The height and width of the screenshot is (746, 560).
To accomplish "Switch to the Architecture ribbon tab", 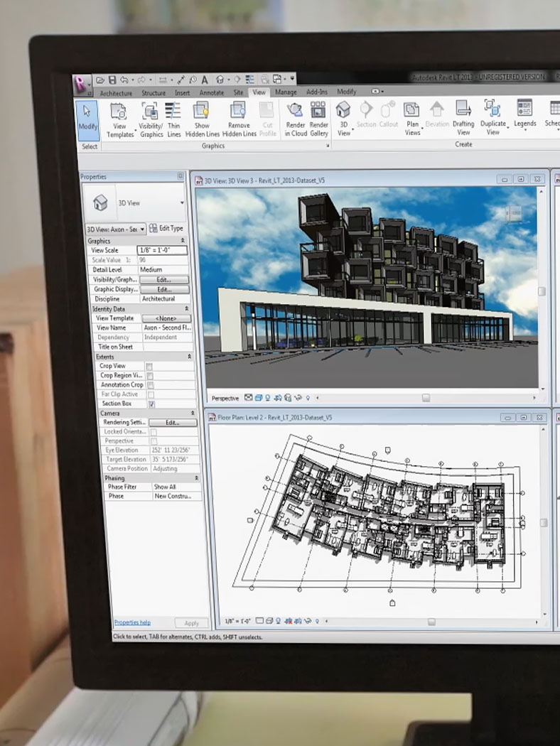I will 116,93.
